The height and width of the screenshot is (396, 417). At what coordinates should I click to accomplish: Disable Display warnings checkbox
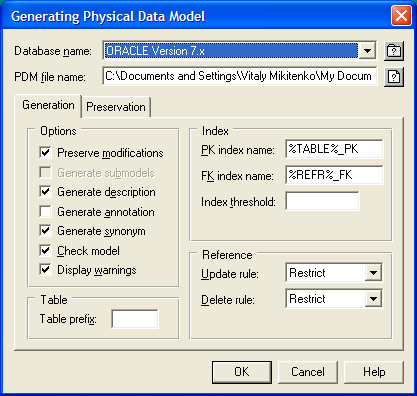pyautogui.click(x=45, y=270)
